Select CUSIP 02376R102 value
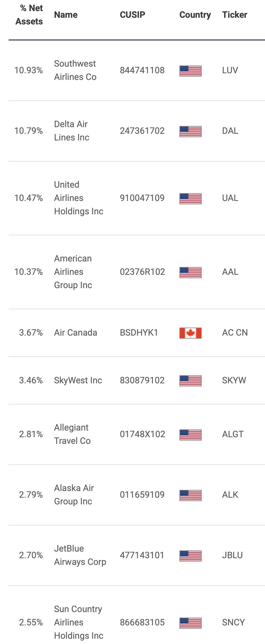Screen dimensions: 265x644 click(142, 272)
